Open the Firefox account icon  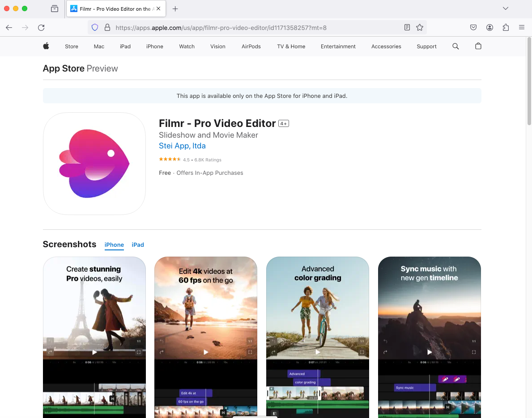(x=489, y=27)
